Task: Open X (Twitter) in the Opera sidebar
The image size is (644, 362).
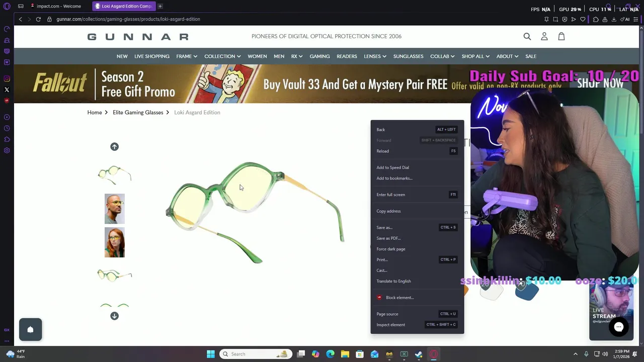Action: (x=7, y=89)
